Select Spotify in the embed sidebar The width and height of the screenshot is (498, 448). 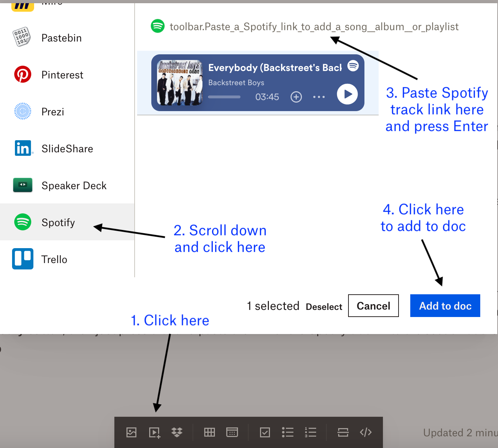(58, 222)
